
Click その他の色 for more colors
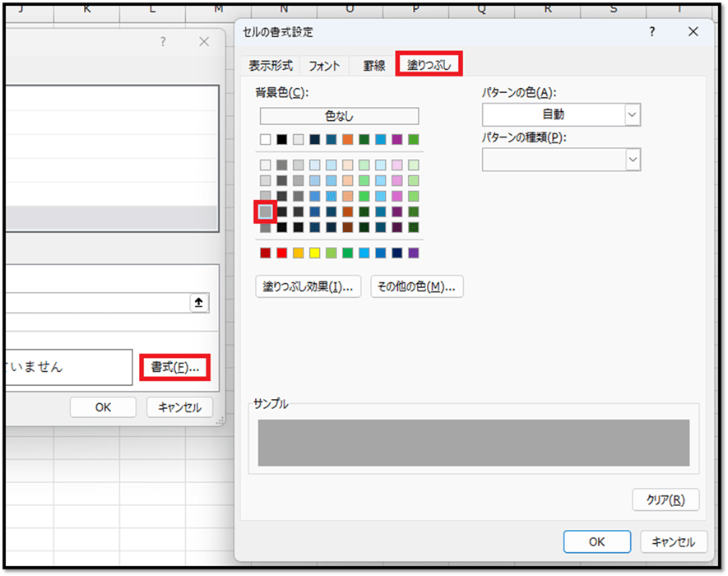tap(417, 286)
